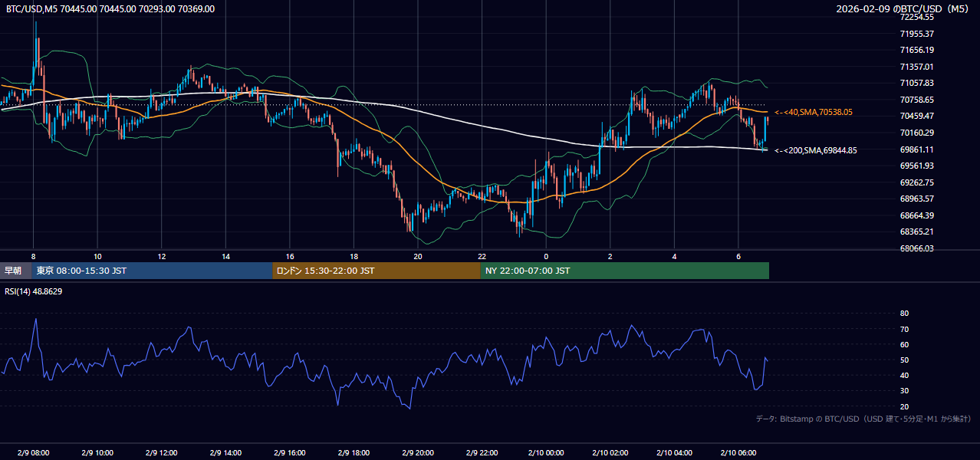The width and height of the screenshot is (980, 460).
Task: Click hour label 16 on the price chart axis
Action: coord(290,256)
